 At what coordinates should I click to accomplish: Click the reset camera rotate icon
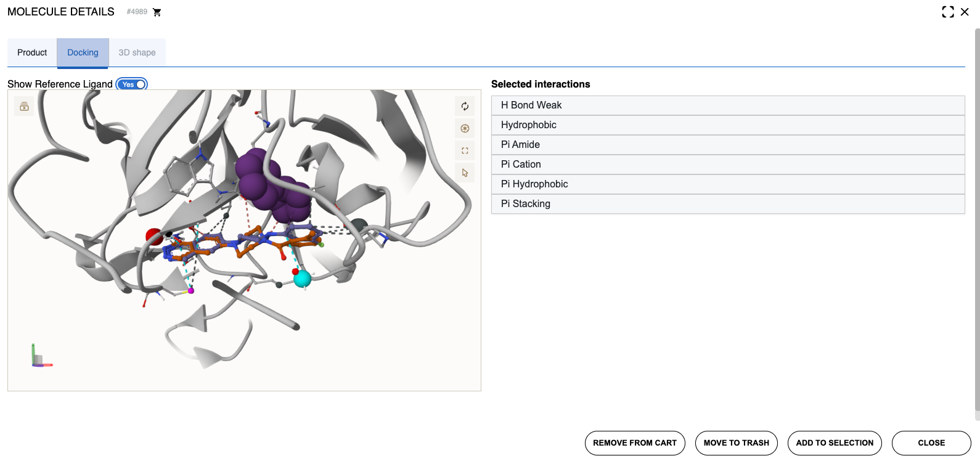465,107
